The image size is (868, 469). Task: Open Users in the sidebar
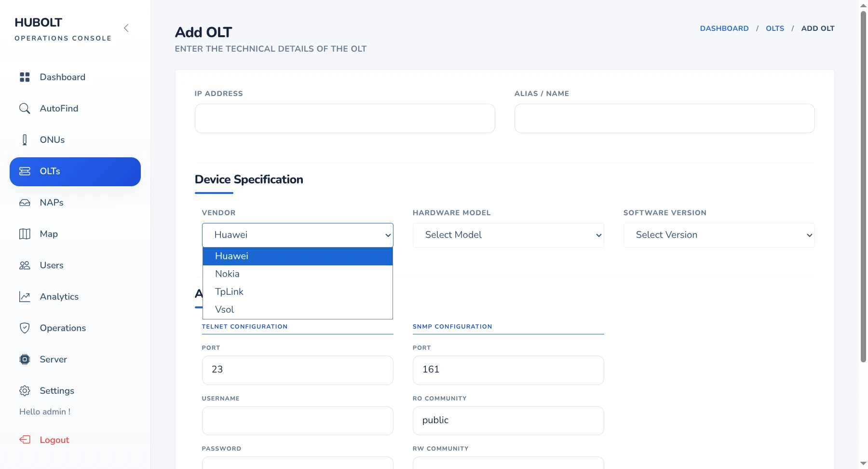tap(75, 265)
